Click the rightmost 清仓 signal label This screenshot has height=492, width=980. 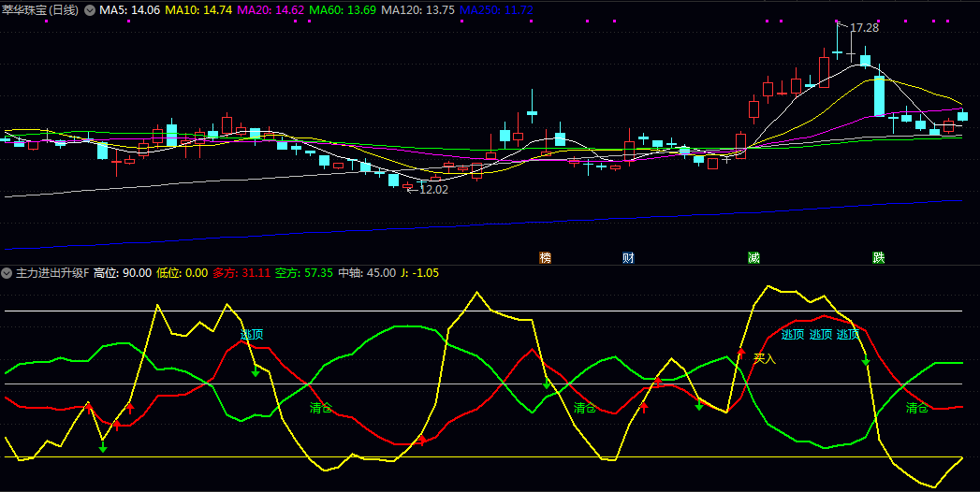pyautogui.click(x=917, y=408)
